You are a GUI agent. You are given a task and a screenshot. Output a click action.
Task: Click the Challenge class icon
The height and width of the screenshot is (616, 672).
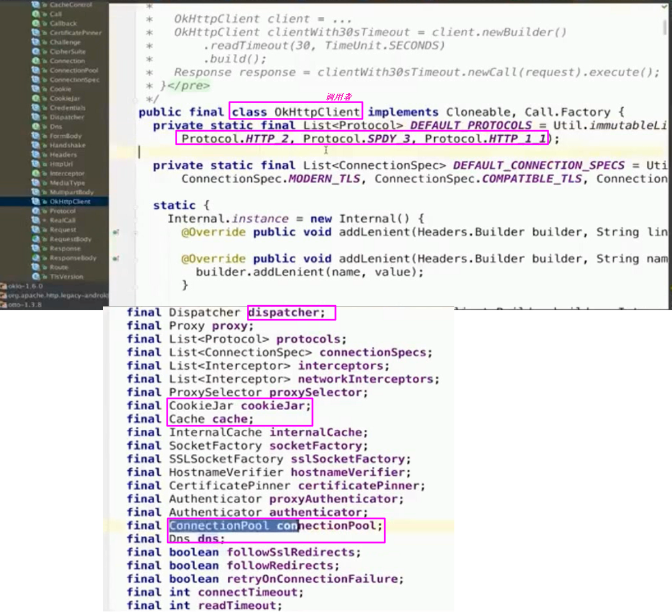click(36, 42)
